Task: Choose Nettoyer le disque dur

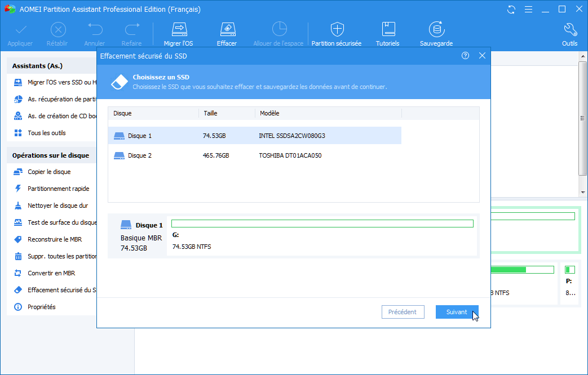Action: tap(51, 206)
